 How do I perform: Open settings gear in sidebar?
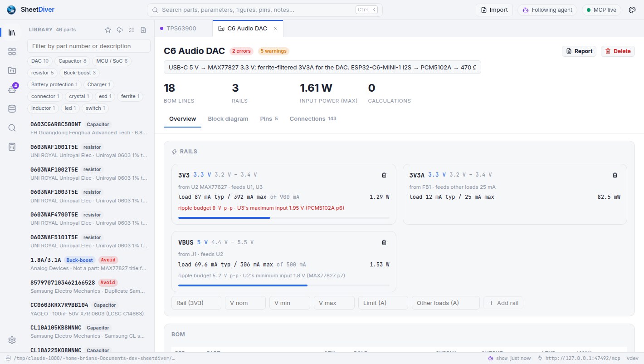pyautogui.click(x=12, y=340)
